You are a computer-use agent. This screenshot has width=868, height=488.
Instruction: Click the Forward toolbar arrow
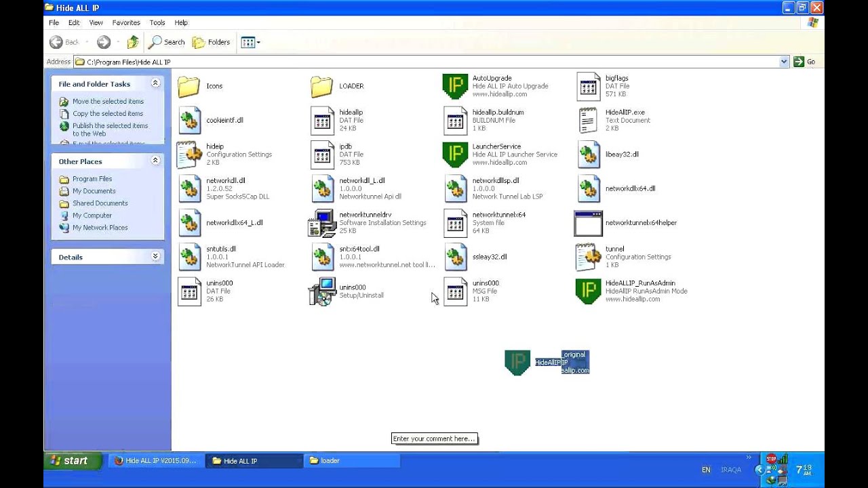(x=104, y=42)
